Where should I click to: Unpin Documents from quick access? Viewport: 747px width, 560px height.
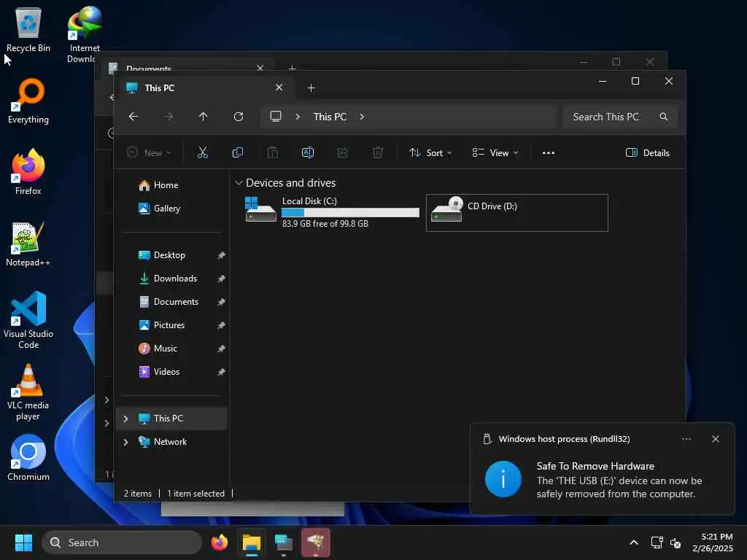pos(221,302)
